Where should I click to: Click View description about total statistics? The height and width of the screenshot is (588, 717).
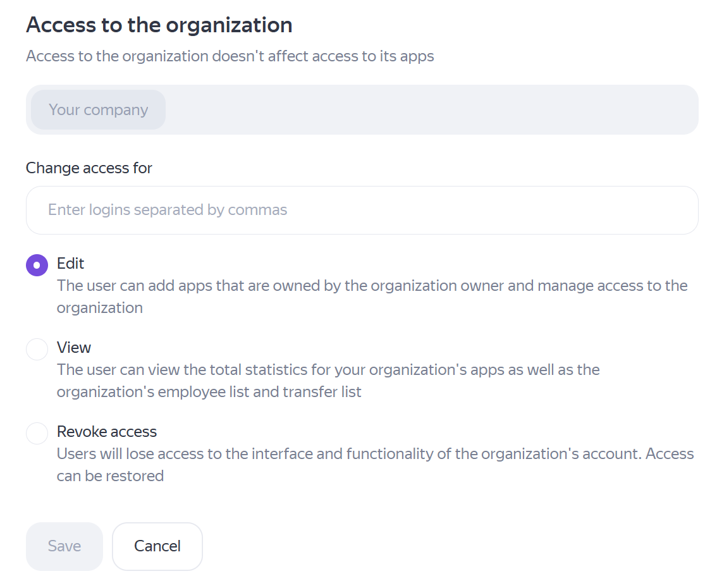pos(328,370)
